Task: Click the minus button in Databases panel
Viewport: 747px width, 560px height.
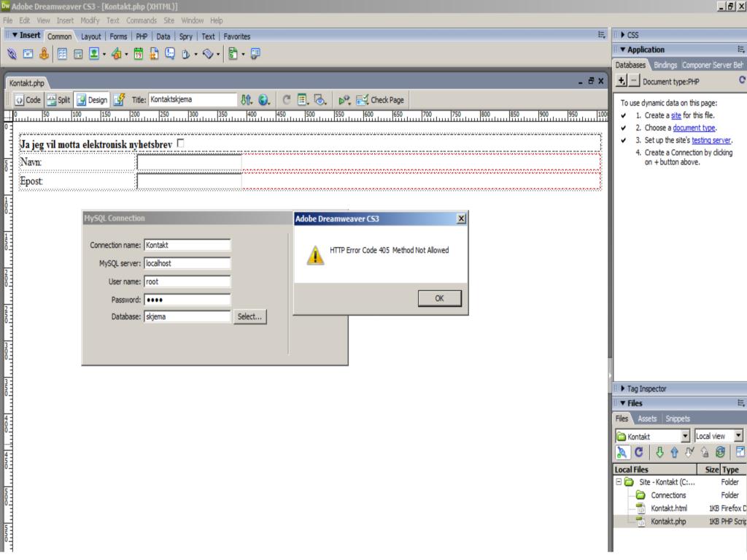Action: point(634,81)
